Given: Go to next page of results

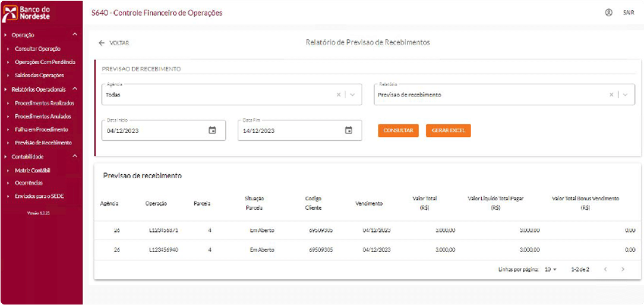Looking at the screenshot, I should coord(623,269).
